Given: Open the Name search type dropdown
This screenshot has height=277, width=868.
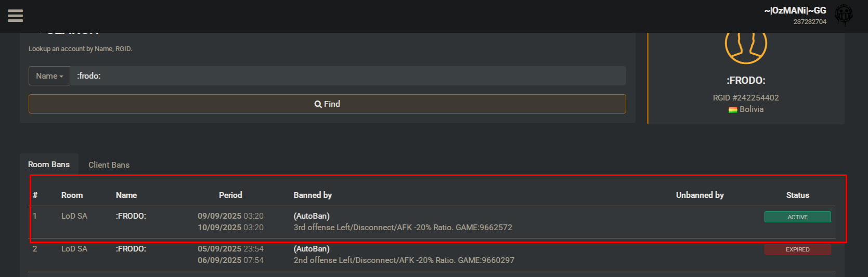Looking at the screenshot, I should [x=49, y=76].
